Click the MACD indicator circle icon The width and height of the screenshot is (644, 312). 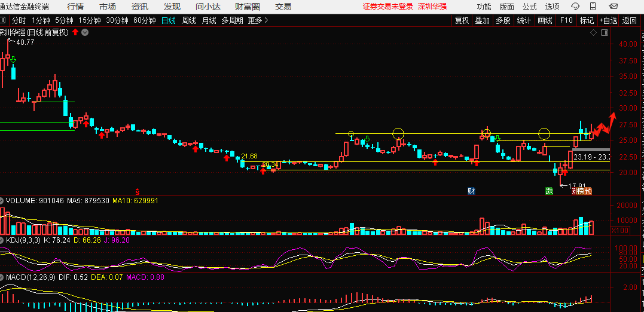(x=2, y=277)
